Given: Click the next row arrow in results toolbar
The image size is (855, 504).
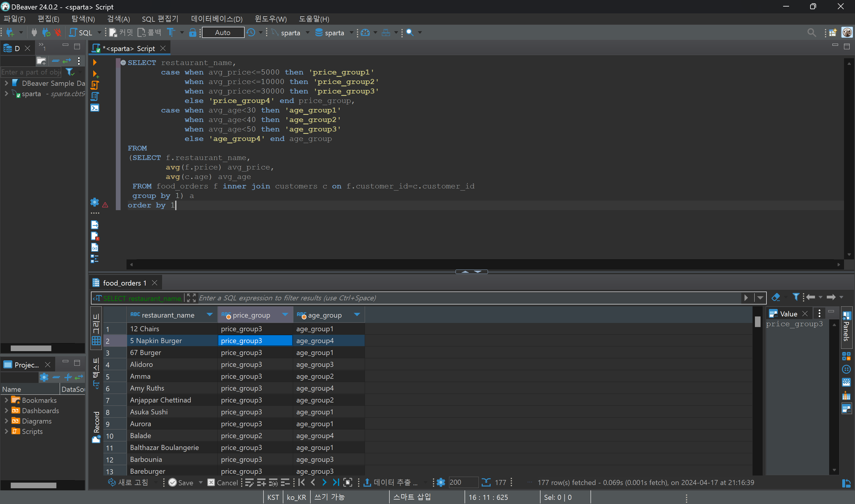Looking at the screenshot, I should [x=324, y=482].
